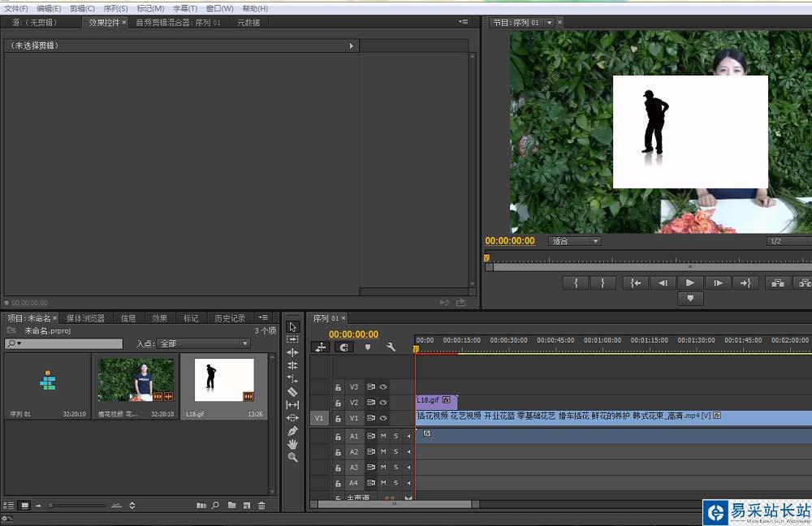
Task: Click the new bin folder icon
Action: pyautogui.click(x=231, y=506)
